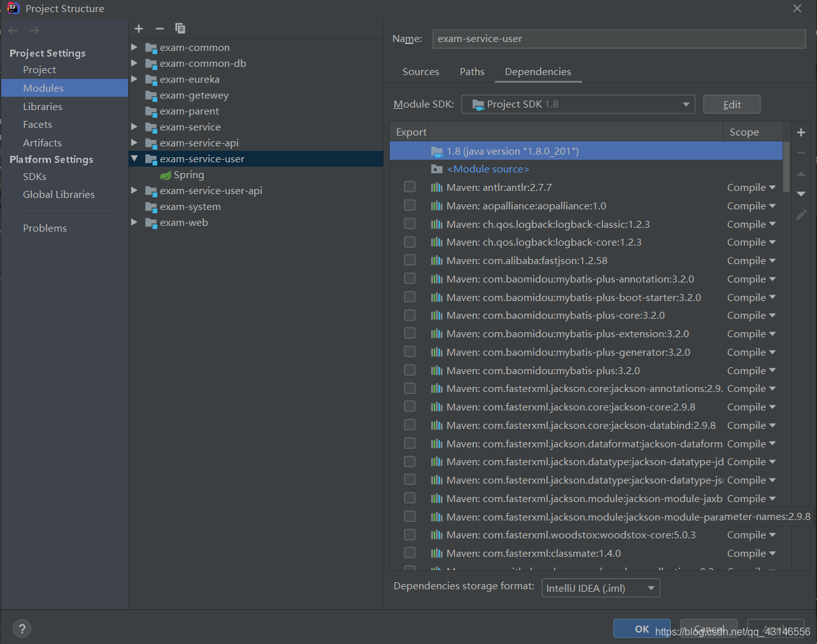The width and height of the screenshot is (817, 644).
Task: Expand the exam-common module
Action: (134, 47)
